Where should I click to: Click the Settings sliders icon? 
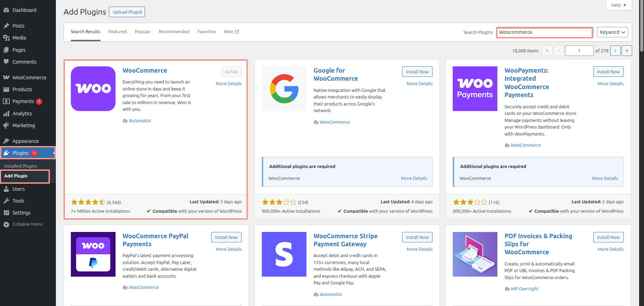[6, 213]
